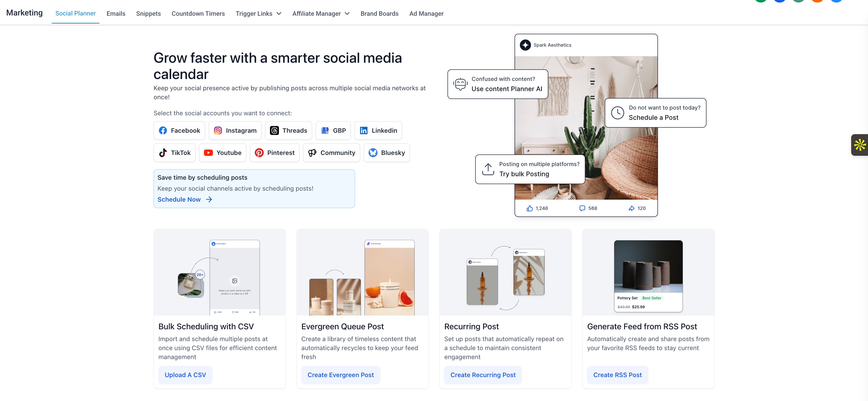868x401 pixels.
Task: Click the Evergreen Queue Post candle illustration
Action: pos(363,272)
